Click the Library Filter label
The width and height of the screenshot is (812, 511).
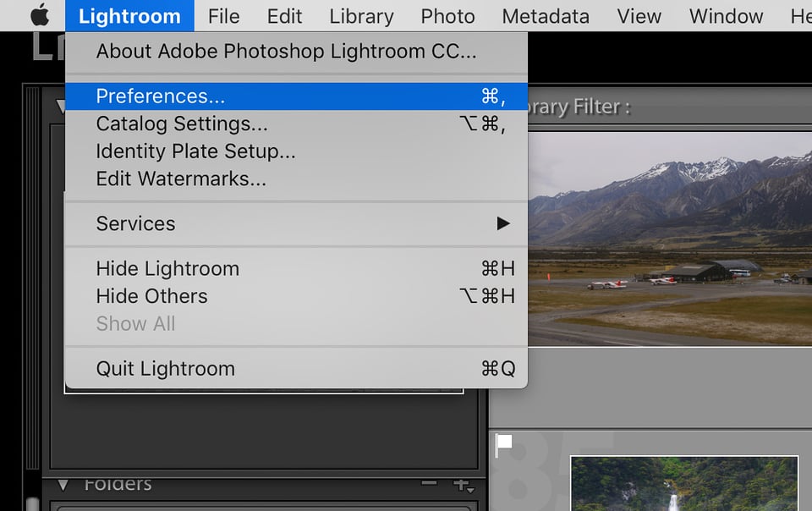pos(579,107)
